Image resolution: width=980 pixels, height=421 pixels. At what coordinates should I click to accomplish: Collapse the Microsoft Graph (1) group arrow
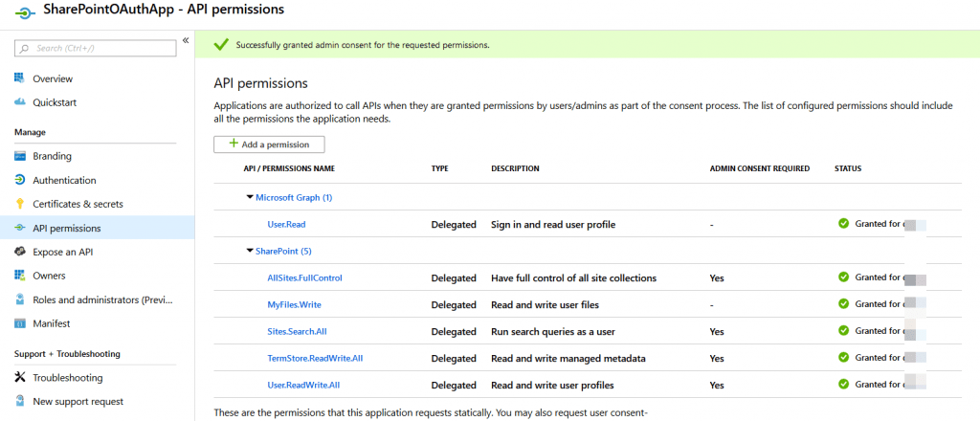[x=250, y=197]
